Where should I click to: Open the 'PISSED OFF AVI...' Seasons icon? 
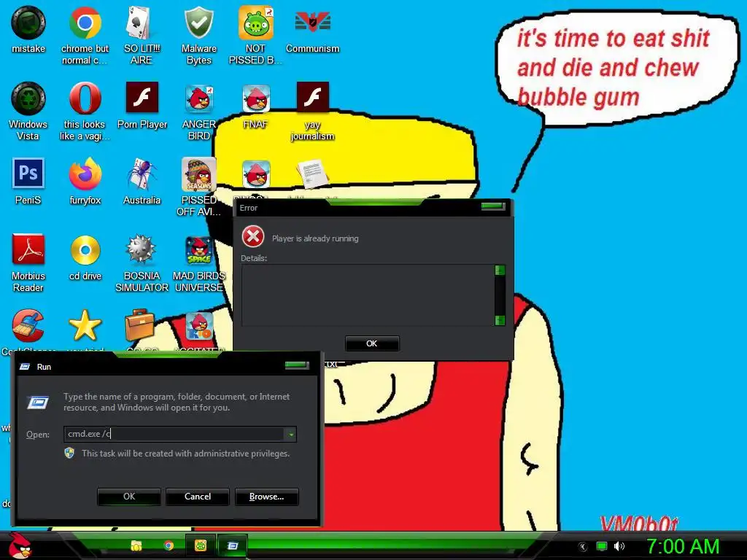[198, 174]
